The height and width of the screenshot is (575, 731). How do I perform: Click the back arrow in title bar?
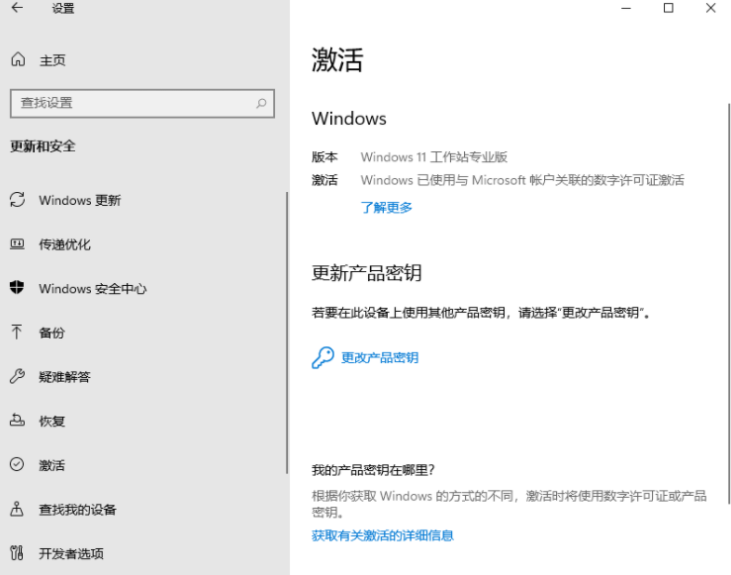[17, 9]
